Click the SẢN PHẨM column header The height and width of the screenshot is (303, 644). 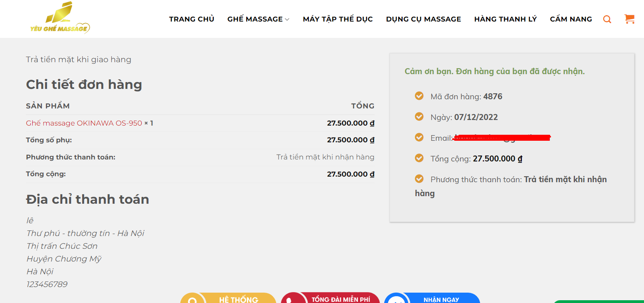coord(48,106)
